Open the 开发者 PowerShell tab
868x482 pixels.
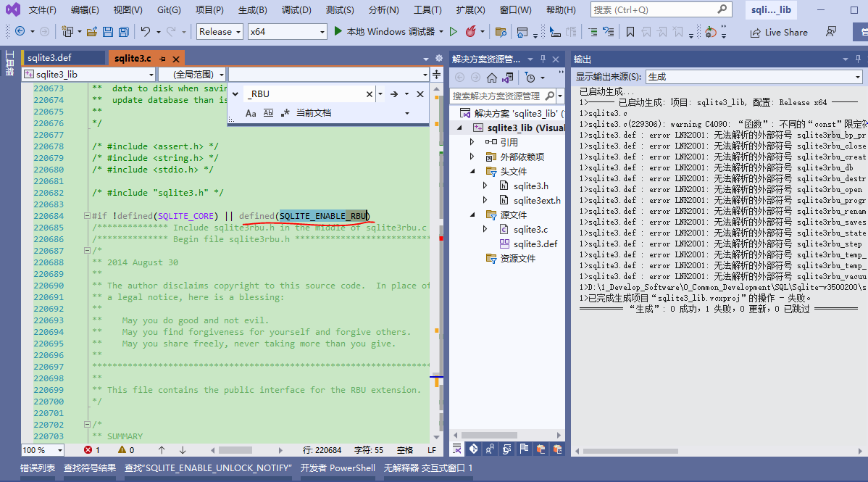tap(338, 468)
